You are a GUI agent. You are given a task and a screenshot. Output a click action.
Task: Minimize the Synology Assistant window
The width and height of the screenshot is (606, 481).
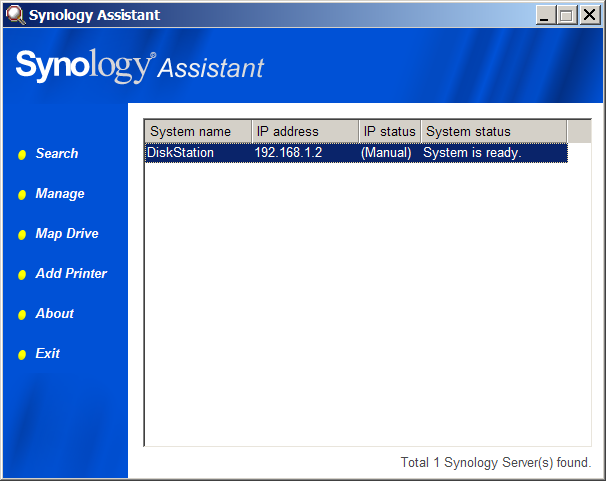[545, 15]
